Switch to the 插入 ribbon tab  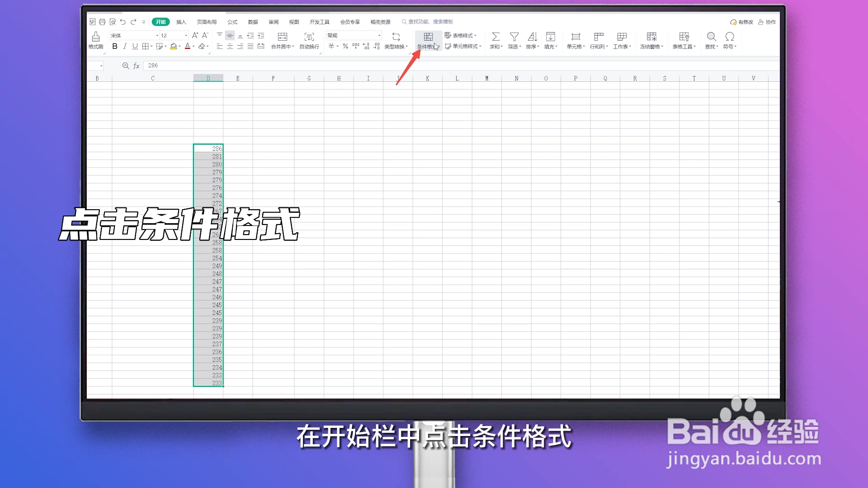[180, 22]
